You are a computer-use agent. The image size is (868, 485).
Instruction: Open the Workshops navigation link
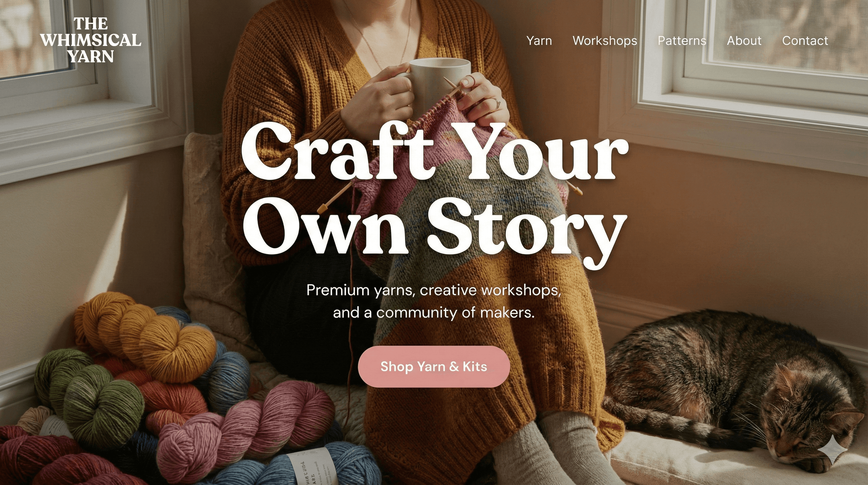(605, 40)
